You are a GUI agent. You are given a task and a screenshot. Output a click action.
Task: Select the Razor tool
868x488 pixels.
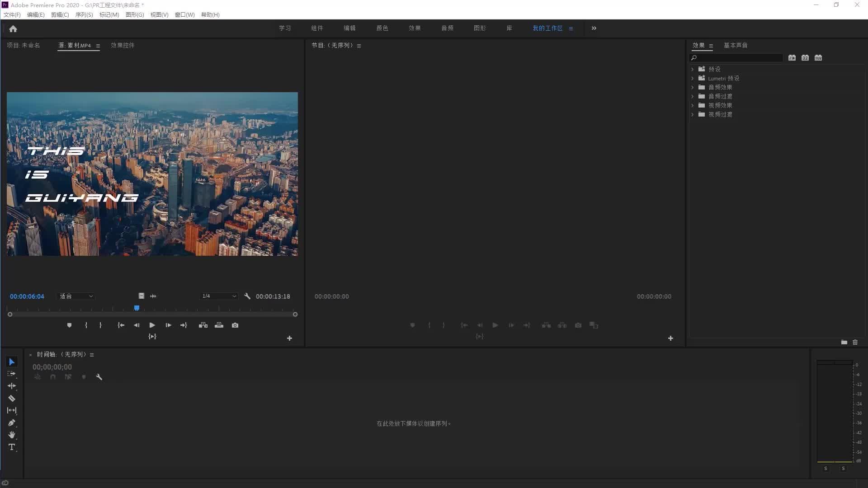pyautogui.click(x=12, y=398)
